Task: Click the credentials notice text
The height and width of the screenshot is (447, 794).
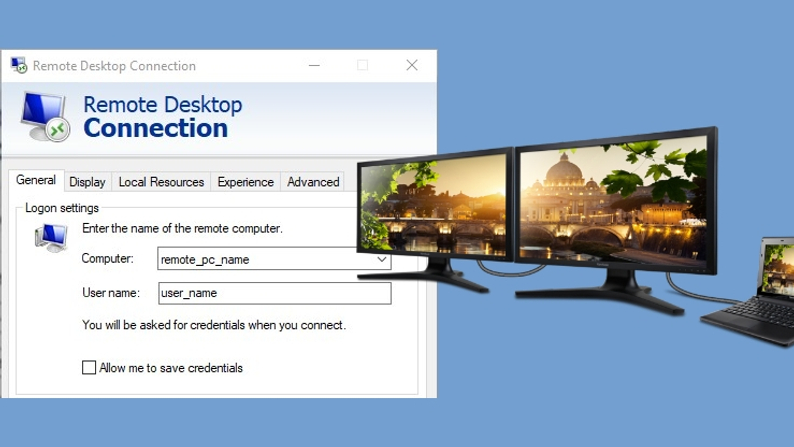Action: (x=213, y=325)
